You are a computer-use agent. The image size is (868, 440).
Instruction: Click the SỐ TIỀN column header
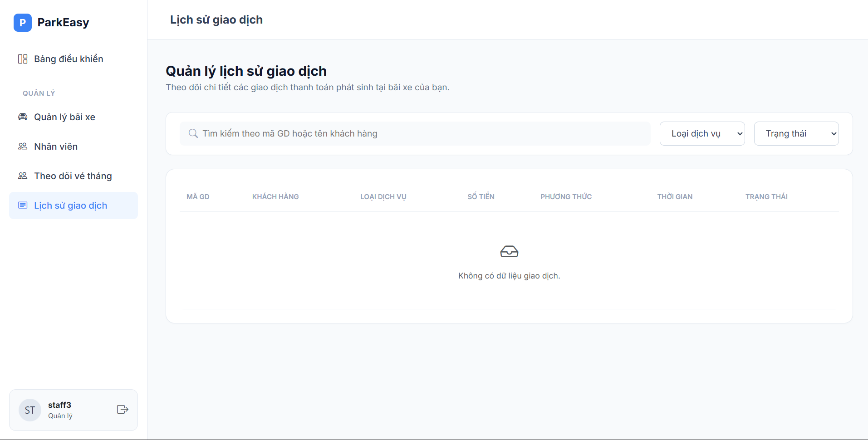481,197
